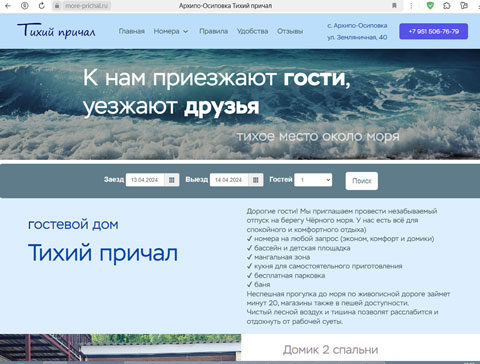Screen dimensions: 480x364
Task: Go to the Главная menu item
Action: tap(132, 31)
